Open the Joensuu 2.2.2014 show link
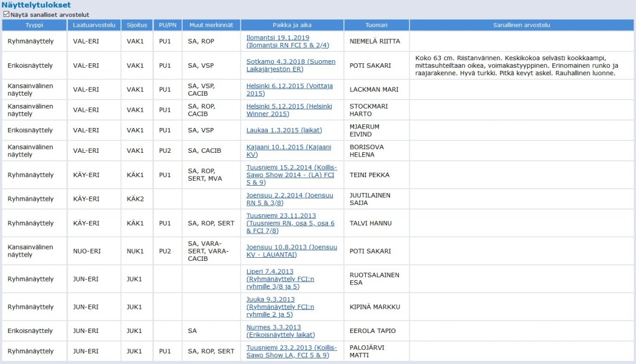 coord(283,195)
